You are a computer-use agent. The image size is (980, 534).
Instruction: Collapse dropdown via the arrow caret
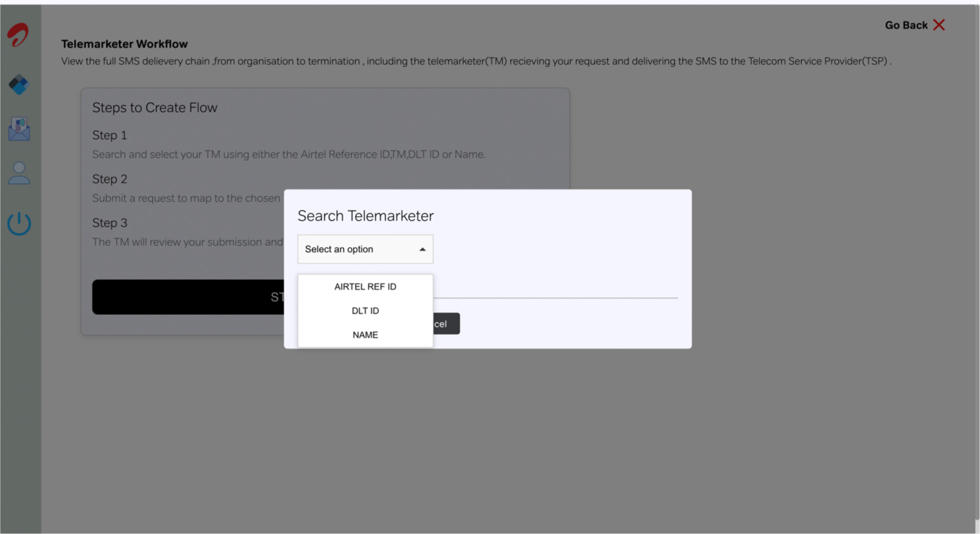[422, 249]
